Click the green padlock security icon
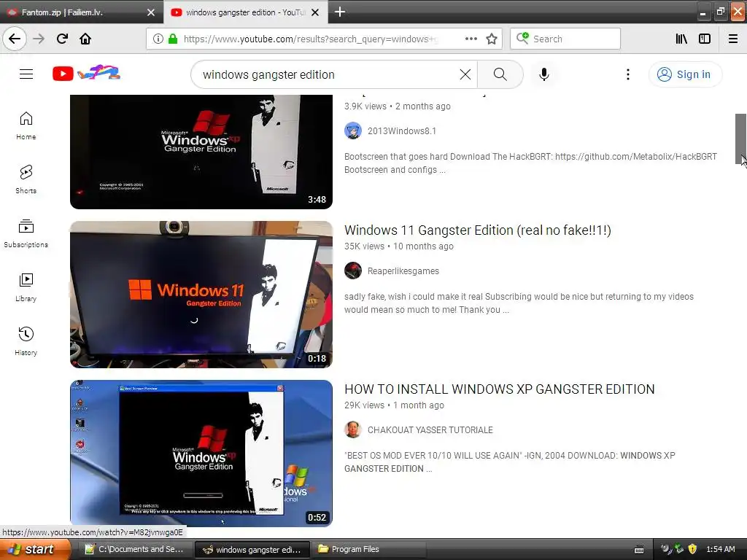Viewport: 747px width, 560px height. coord(173,39)
